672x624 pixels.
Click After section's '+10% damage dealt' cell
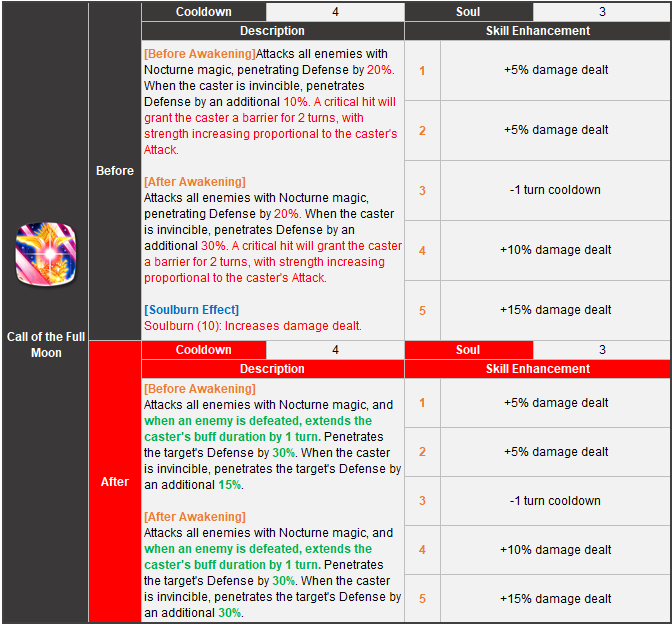[556, 549]
